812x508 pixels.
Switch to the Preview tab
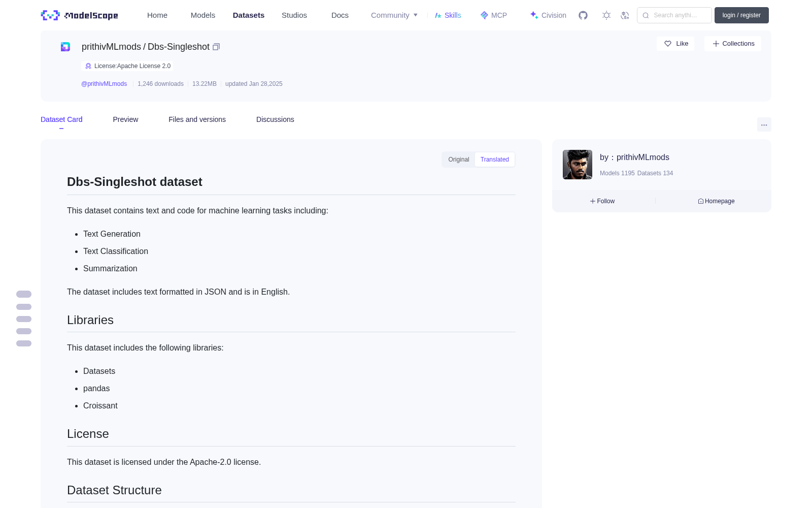pos(125,119)
